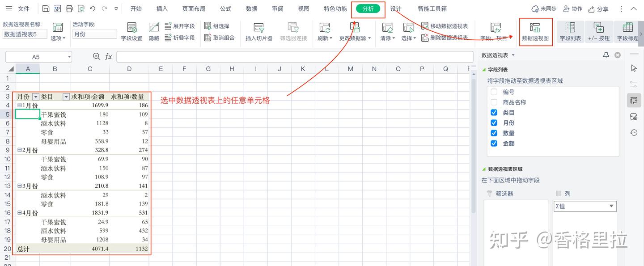Viewport: 644px width, 266px height.
Task: Open the 数据 (Data) tab
Action: pos(252,8)
